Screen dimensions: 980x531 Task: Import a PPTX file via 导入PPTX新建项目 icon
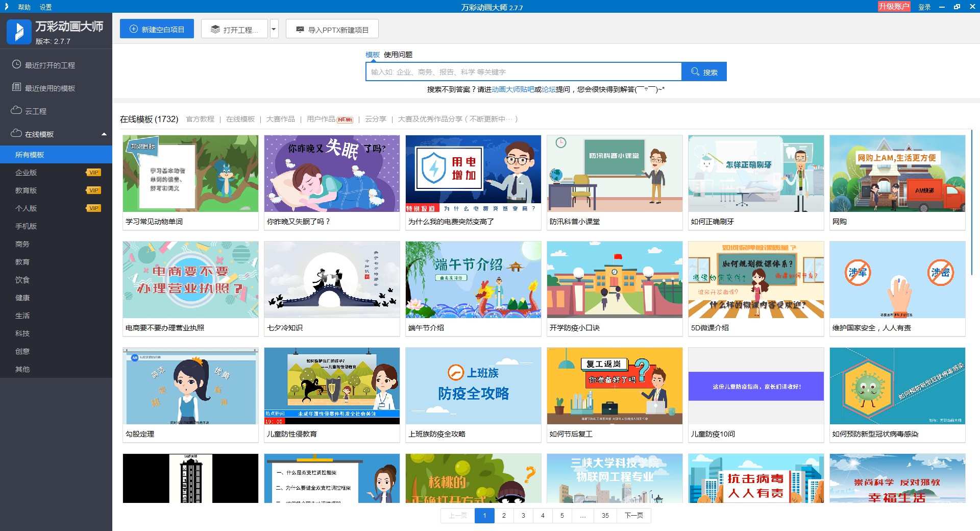click(300, 29)
